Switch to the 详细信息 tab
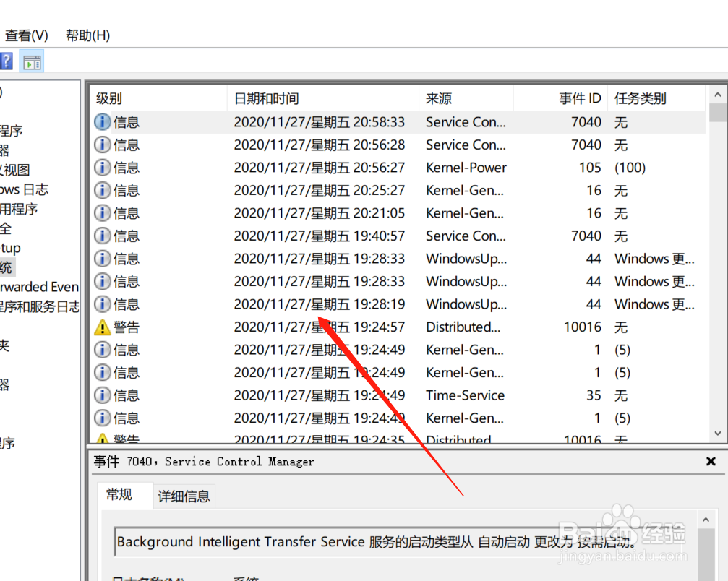 tap(184, 496)
